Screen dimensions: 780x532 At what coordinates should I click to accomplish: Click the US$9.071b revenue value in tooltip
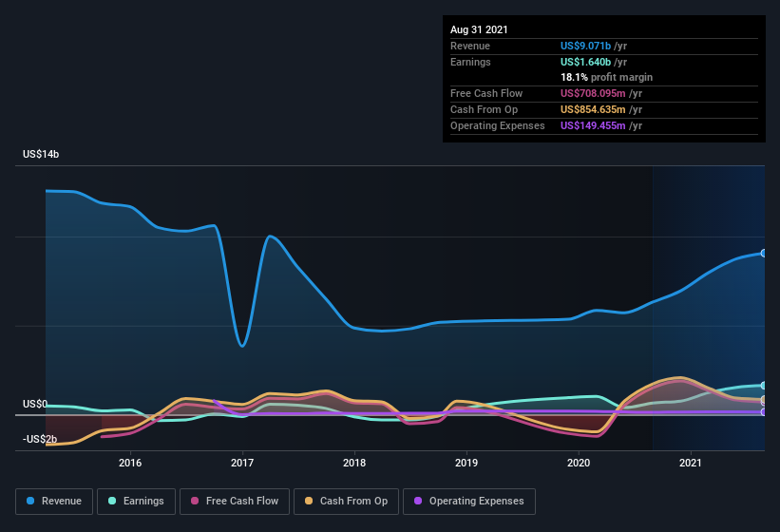click(x=585, y=46)
